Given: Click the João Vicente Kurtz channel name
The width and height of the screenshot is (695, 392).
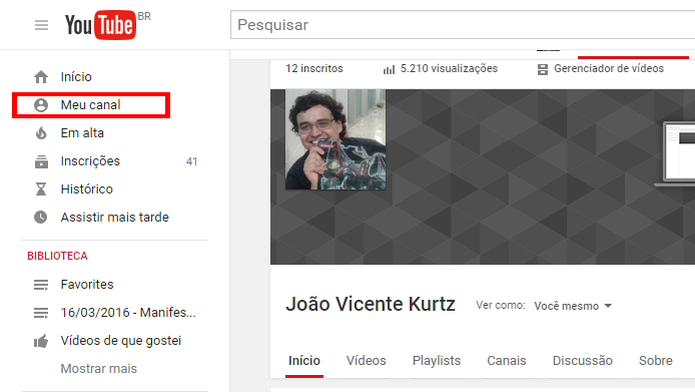Looking at the screenshot, I should (x=371, y=305).
